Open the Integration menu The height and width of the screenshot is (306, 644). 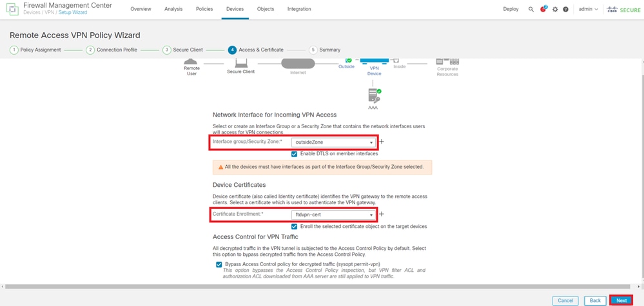click(299, 9)
